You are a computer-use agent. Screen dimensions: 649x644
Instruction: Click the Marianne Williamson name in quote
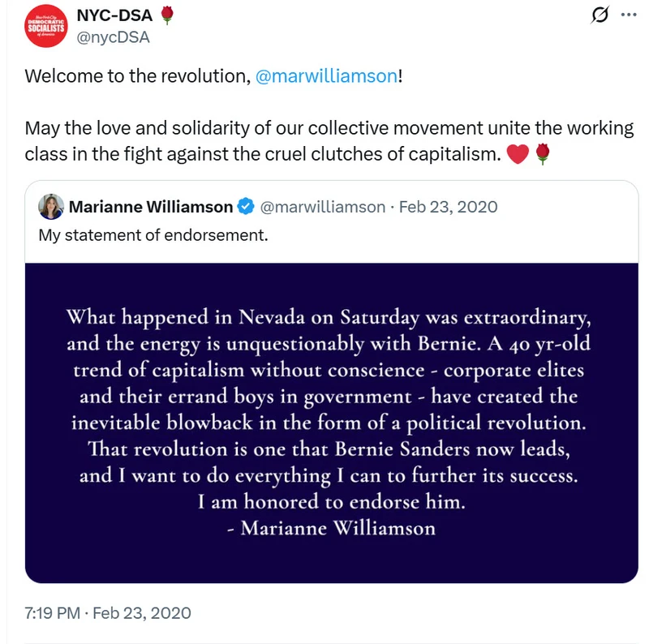click(151, 208)
